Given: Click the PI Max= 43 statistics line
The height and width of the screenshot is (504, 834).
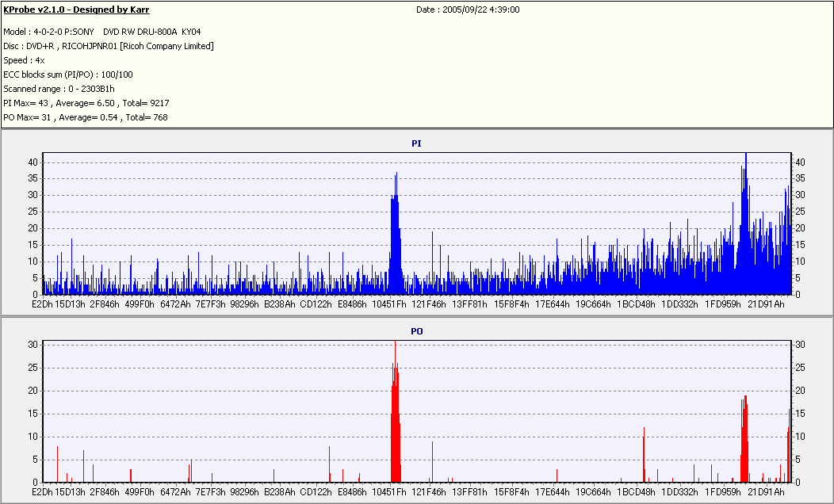Looking at the screenshot, I should (x=86, y=103).
